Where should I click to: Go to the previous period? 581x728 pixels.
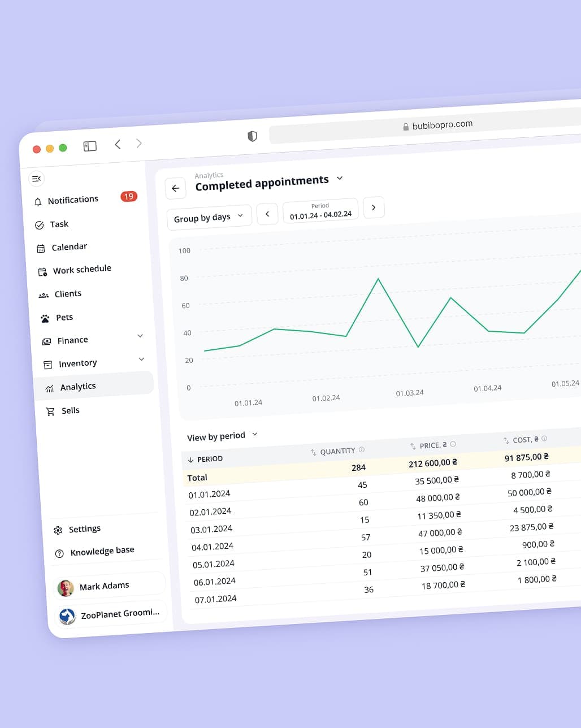[x=267, y=214]
